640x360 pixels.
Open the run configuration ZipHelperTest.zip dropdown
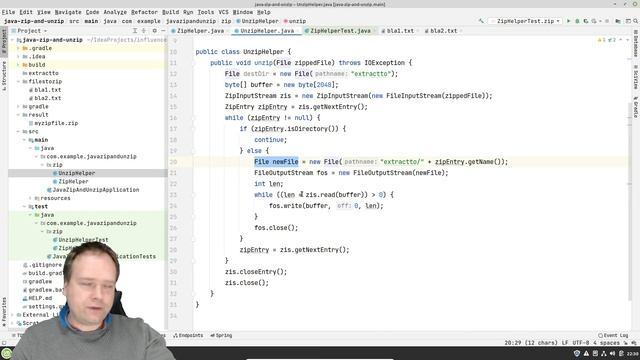click(x=525, y=21)
